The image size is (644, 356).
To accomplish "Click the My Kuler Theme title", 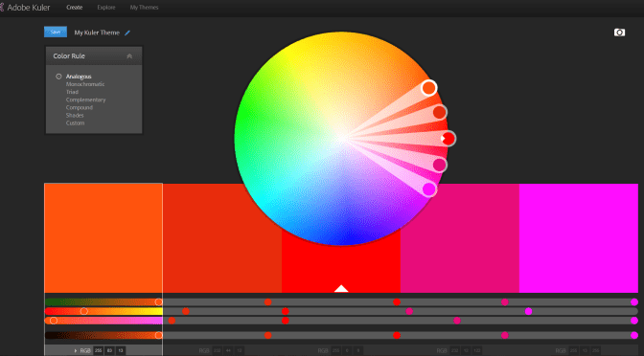I will click(97, 33).
